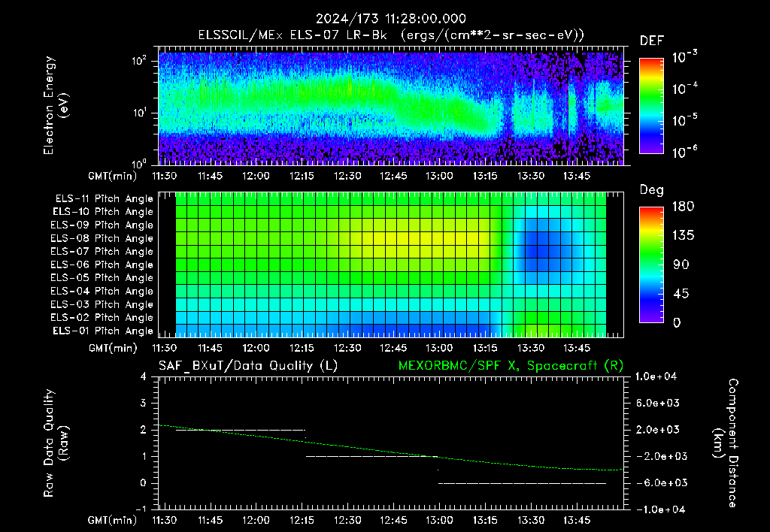The image size is (770, 532).
Task: Click the 10^2 tick on the electron energy axis
Action: click(x=139, y=61)
